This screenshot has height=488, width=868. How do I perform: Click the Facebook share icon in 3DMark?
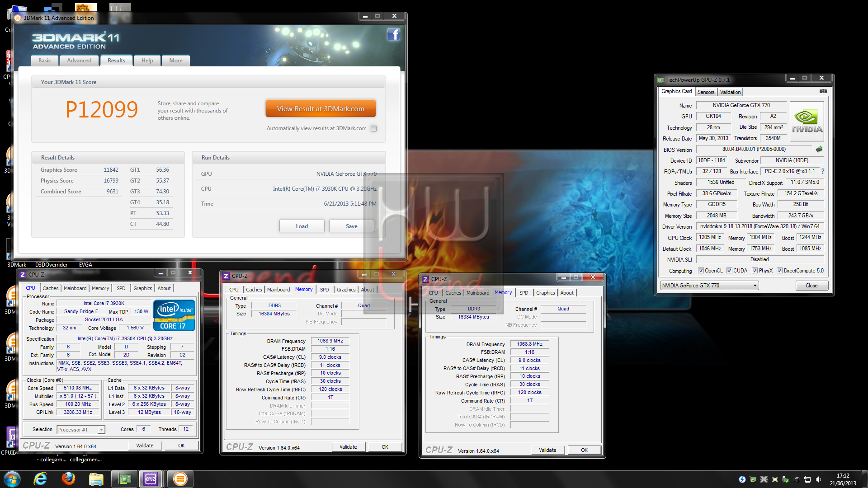click(393, 35)
